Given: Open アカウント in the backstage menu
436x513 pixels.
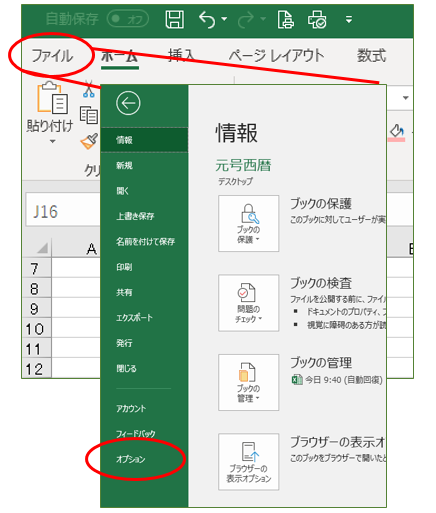Looking at the screenshot, I should point(144,408).
